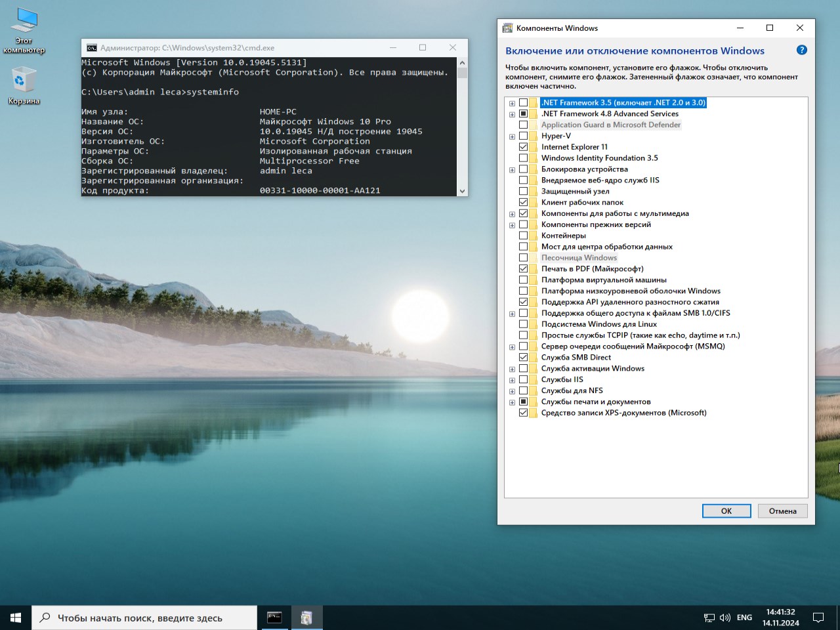Click the Windows Features taskbar icon

(306, 618)
